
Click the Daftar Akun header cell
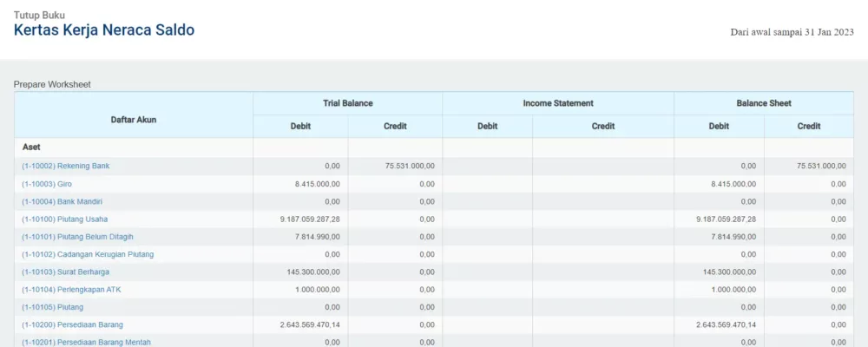(x=134, y=120)
